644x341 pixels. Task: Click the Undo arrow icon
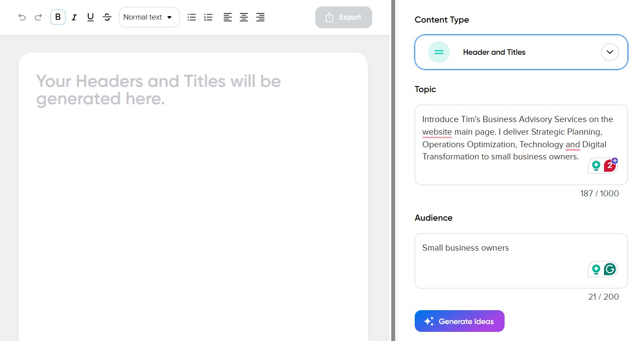pyautogui.click(x=22, y=17)
